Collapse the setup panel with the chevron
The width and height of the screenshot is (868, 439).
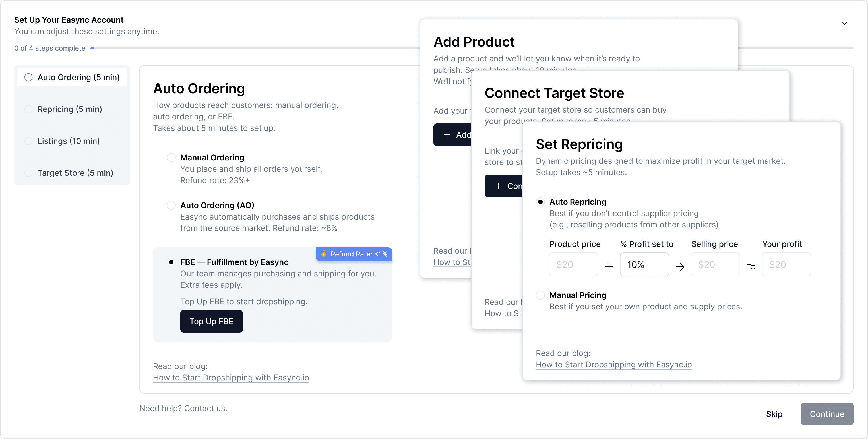click(x=844, y=23)
